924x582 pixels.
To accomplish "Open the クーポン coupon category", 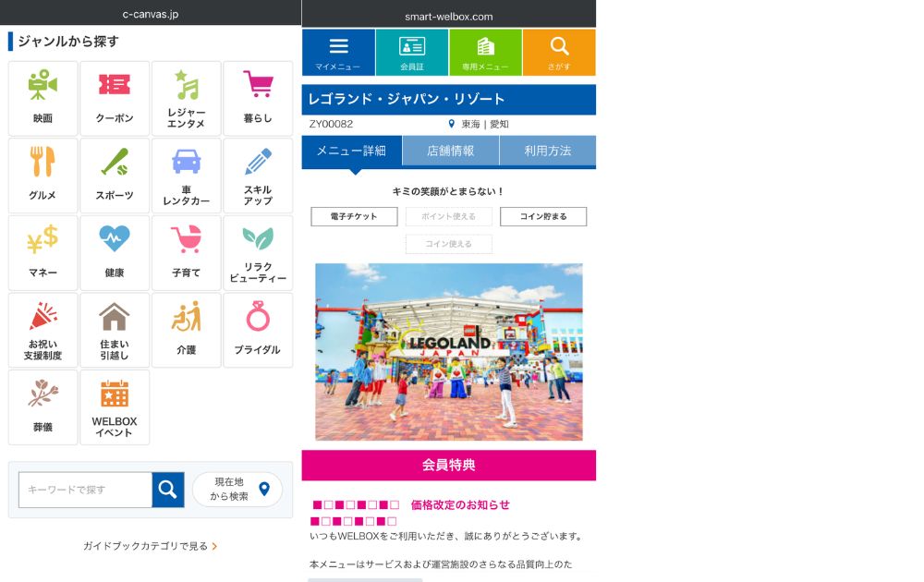I will [114, 97].
